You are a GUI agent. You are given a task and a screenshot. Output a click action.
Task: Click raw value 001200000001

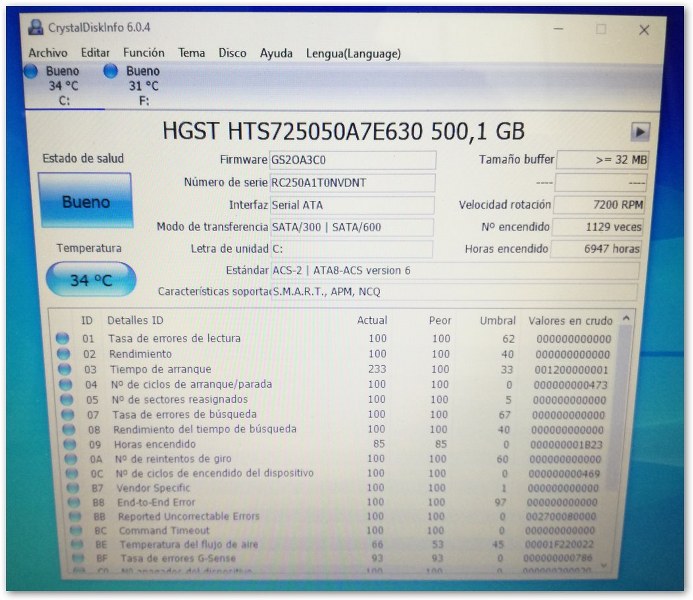pos(571,369)
